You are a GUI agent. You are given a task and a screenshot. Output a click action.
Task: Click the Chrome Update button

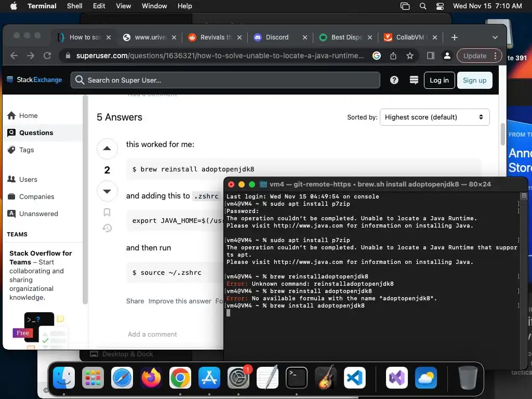coord(478,56)
